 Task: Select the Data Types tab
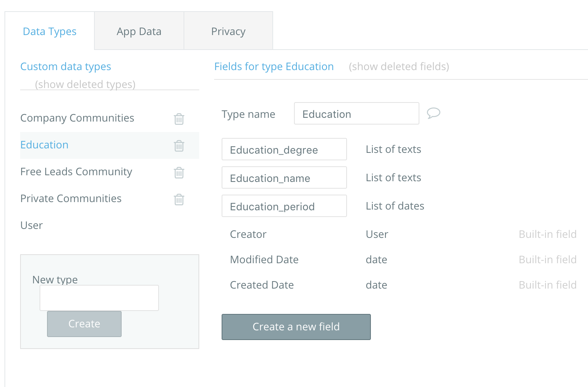pyautogui.click(x=50, y=31)
